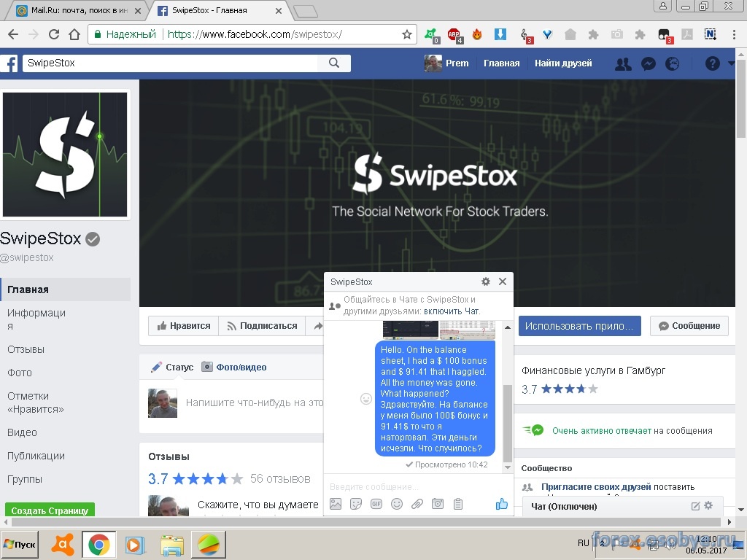This screenshot has width=747, height=560.
Task: Click the Сообщение message button
Action: (689, 326)
